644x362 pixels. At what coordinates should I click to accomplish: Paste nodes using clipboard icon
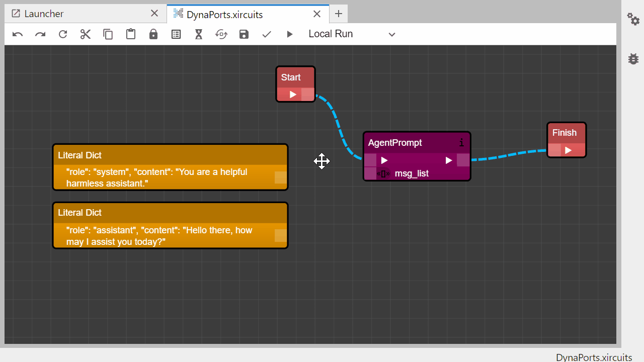point(131,34)
